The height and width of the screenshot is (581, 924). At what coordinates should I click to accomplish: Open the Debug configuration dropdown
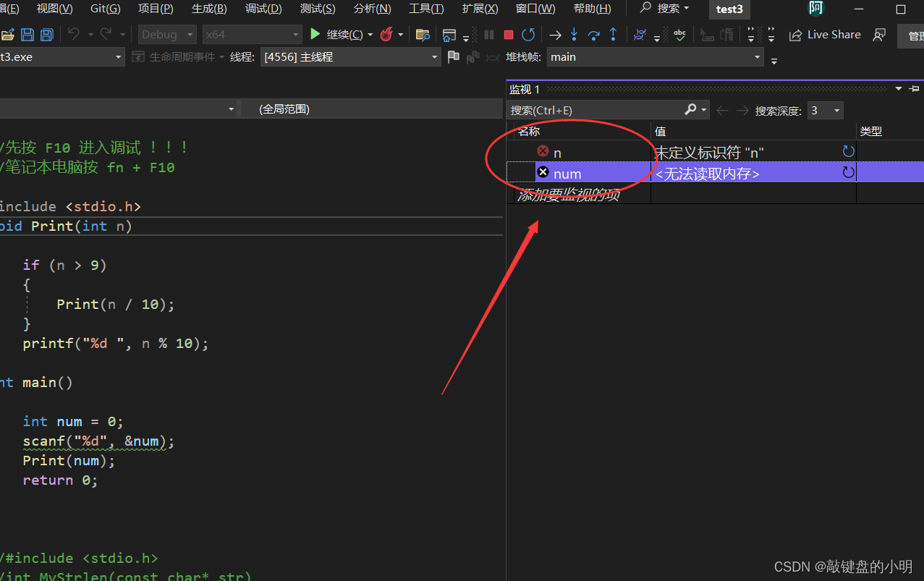click(x=167, y=34)
